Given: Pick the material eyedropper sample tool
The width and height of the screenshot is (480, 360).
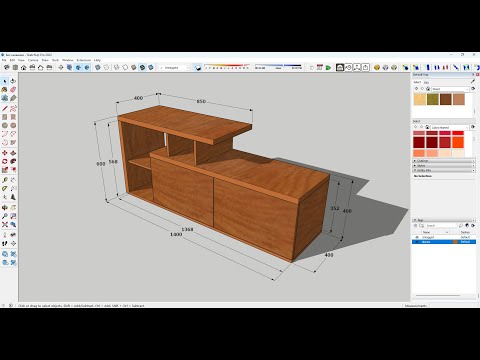Looking at the screenshot, I should pos(473,81).
